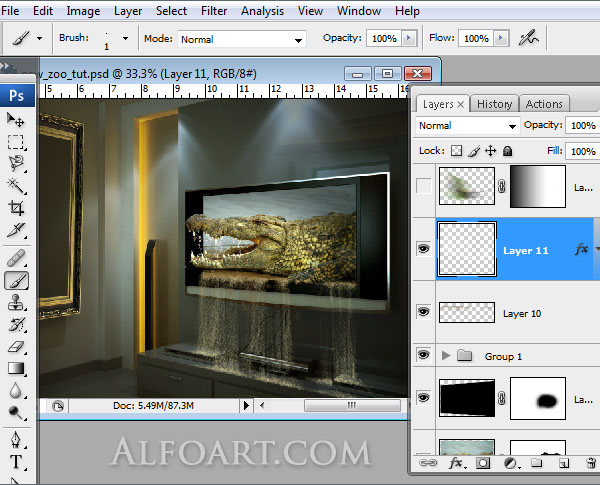The width and height of the screenshot is (600, 485).
Task: Select the Magic Wand tool
Action: click(x=16, y=186)
